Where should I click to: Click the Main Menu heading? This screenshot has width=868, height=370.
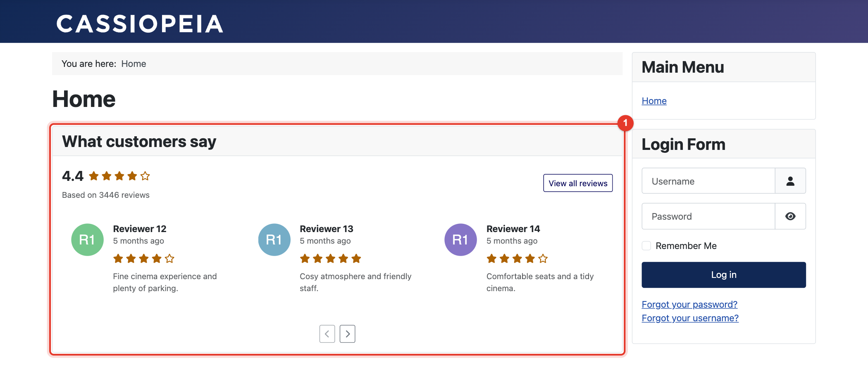(683, 67)
